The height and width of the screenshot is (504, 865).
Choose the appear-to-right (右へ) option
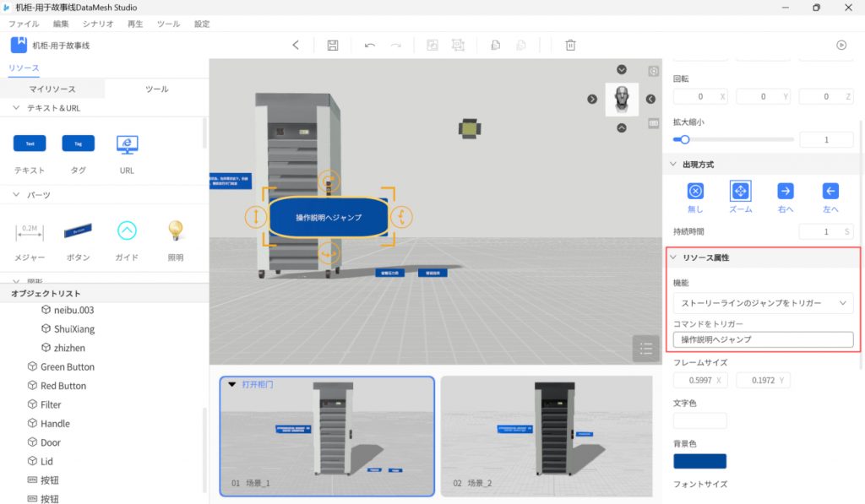click(x=786, y=192)
